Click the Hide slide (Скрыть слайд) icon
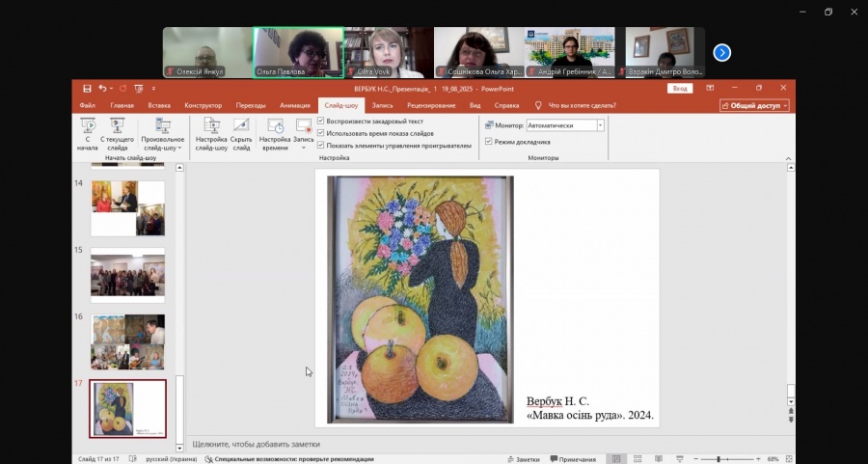868x464 pixels. point(241,132)
